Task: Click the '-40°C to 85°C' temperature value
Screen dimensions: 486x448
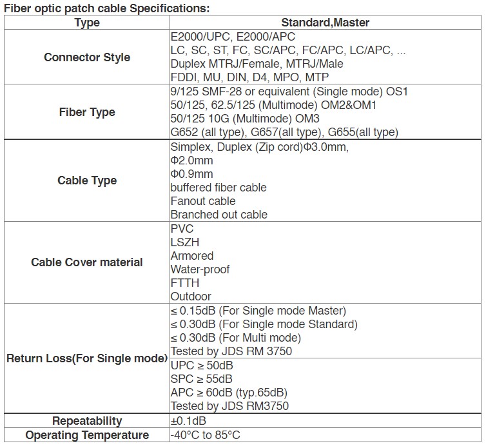Action: coord(206,435)
